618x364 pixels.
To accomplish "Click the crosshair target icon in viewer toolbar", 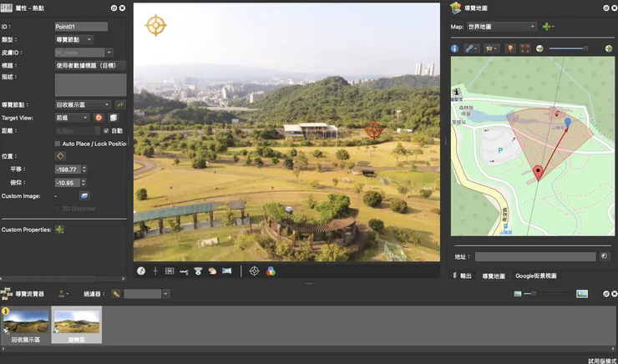I will coord(255,271).
